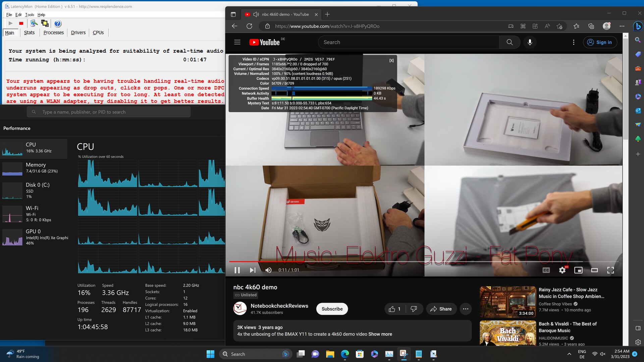Image resolution: width=644 pixels, height=362 pixels.
Task: Pause the playing video
Action: [x=237, y=270]
